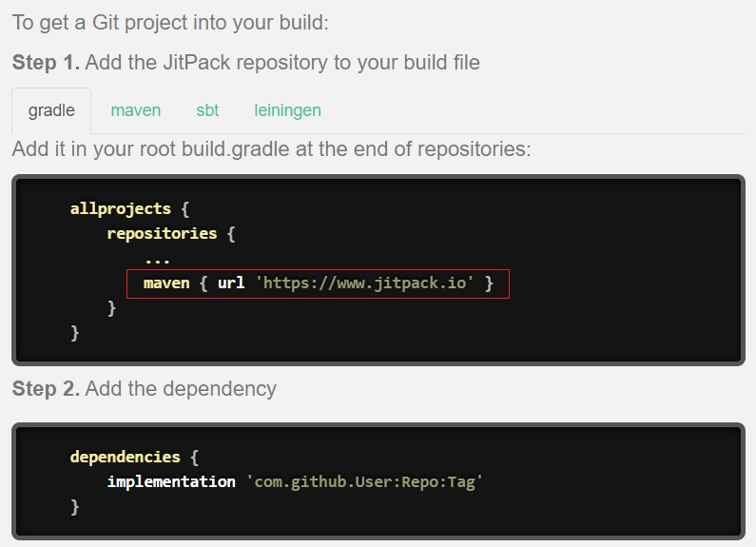Click the '...' placeholder line in code
This screenshot has height=547, width=756.
[157, 261]
